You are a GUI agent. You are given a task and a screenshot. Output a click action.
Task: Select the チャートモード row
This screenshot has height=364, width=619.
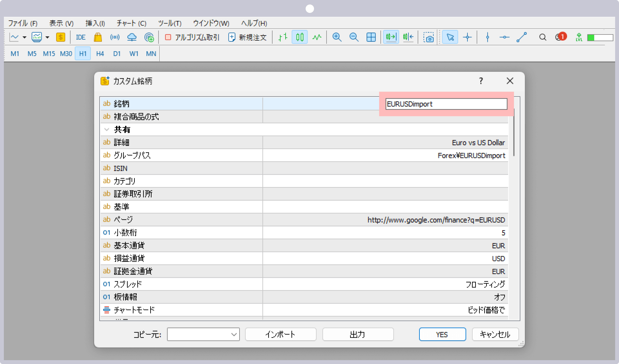click(304, 310)
